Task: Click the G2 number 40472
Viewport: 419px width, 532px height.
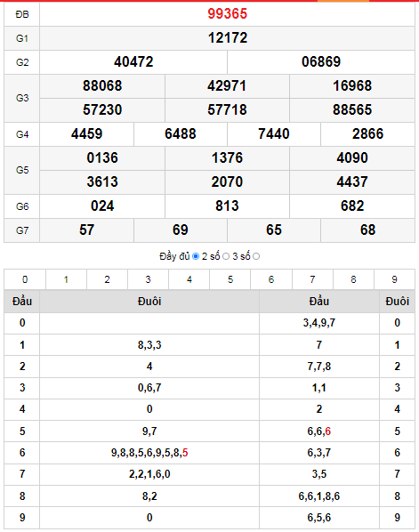Action: coord(133,61)
